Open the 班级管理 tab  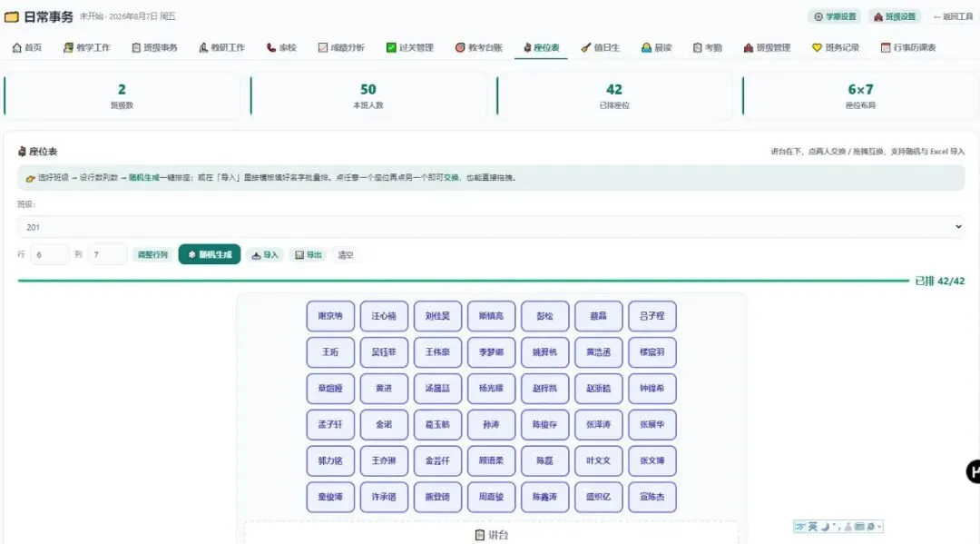(x=768, y=47)
